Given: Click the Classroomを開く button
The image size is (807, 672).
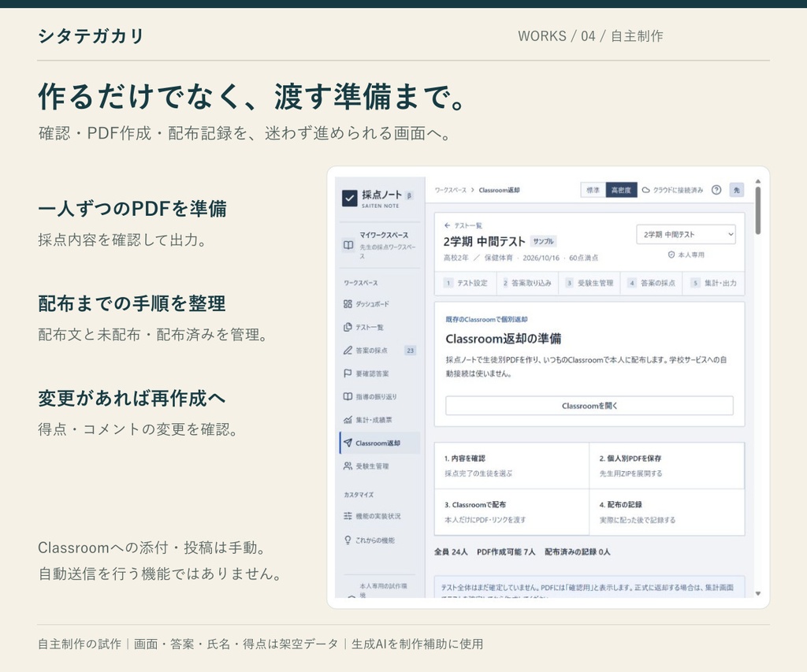Looking at the screenshot, I should coord(589,406).
